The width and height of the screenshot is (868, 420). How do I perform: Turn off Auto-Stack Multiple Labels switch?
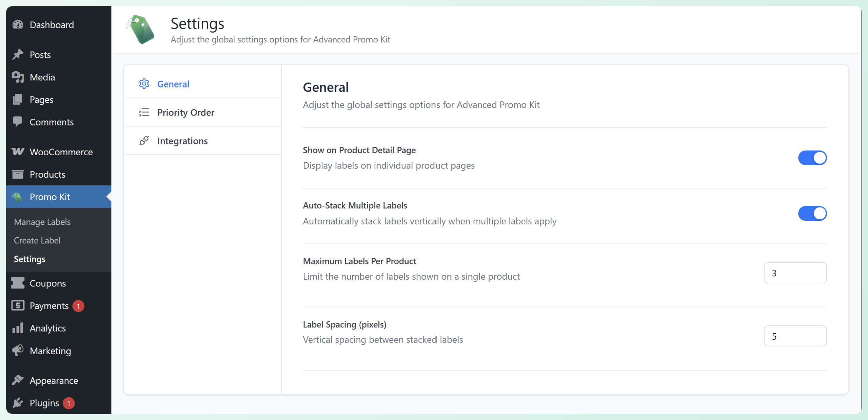coord(812,214)
